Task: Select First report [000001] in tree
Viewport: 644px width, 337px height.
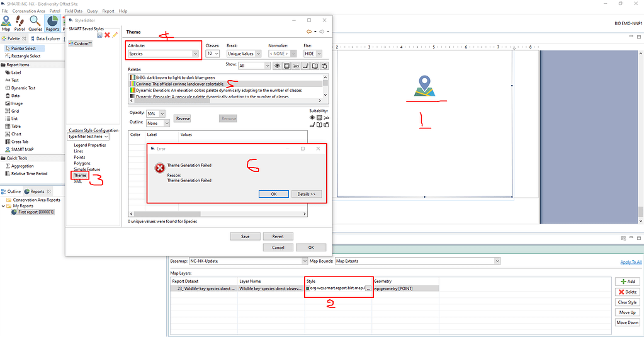Action: pos(36,212)
